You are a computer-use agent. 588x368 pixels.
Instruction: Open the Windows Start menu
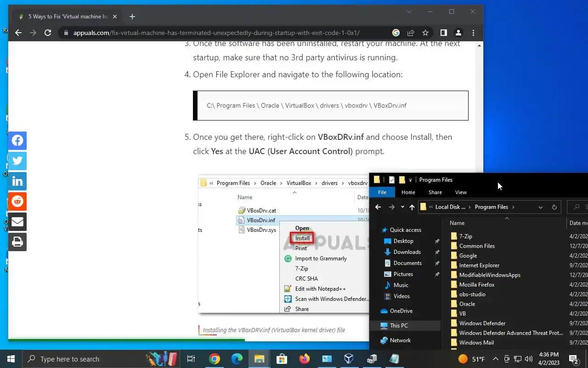[x=11, y=359]
